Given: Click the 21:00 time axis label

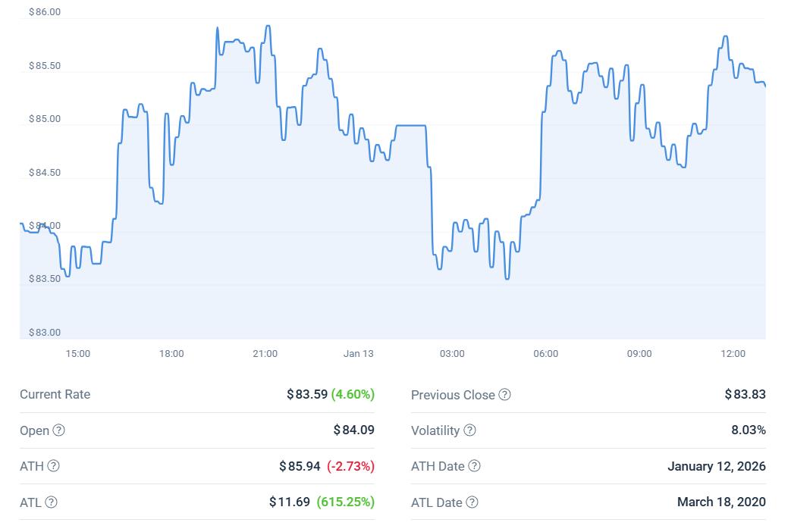Looking at the screenshot, I should (x=265, y=353).
